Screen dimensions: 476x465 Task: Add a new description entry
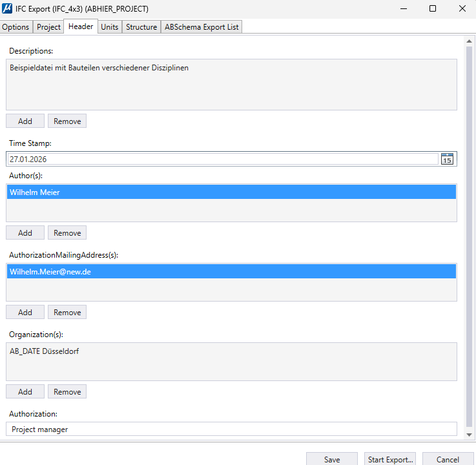tap(25, 121)
